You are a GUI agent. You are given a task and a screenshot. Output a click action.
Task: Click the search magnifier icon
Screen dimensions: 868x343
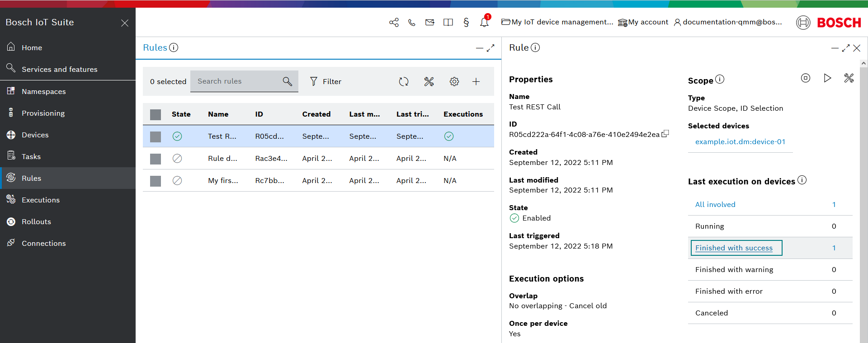[287, 81]
